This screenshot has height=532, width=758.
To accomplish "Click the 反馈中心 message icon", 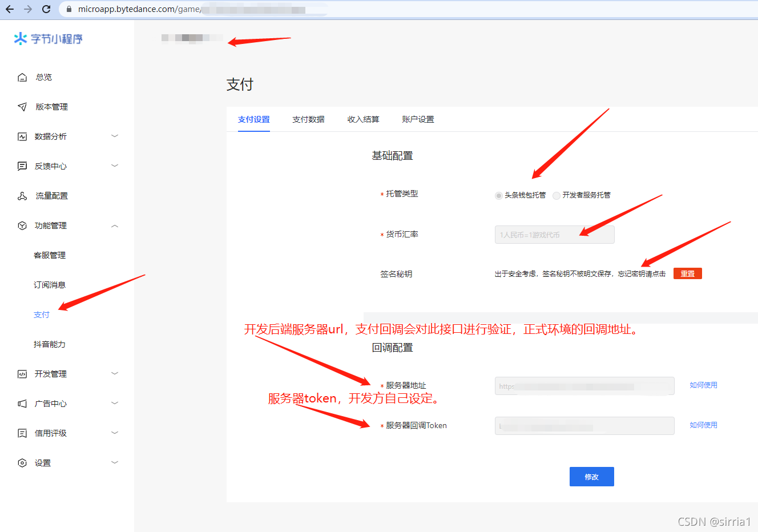I will point(22,166).
